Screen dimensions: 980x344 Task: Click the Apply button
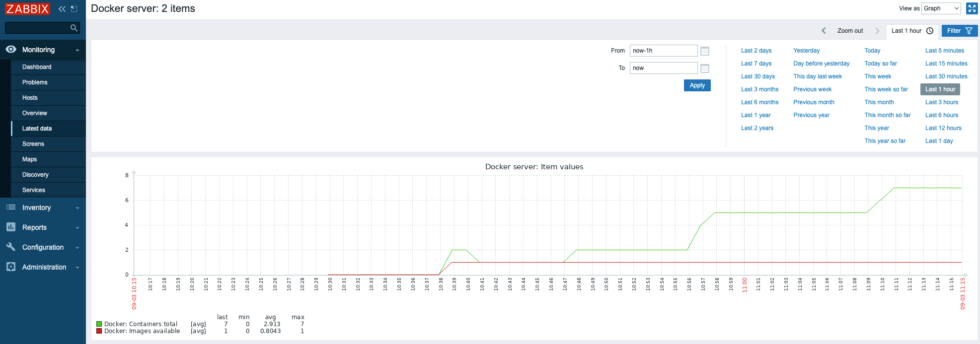coord(697,85)
